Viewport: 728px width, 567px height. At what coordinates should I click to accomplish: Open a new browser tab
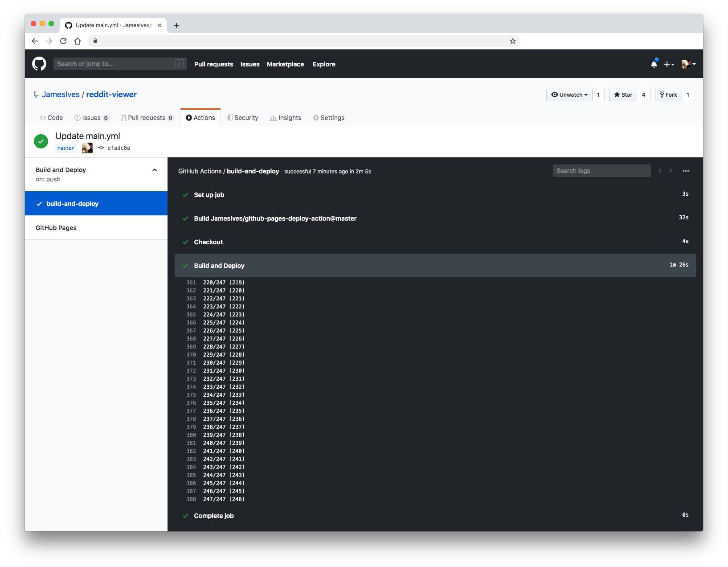click(176, 25)
